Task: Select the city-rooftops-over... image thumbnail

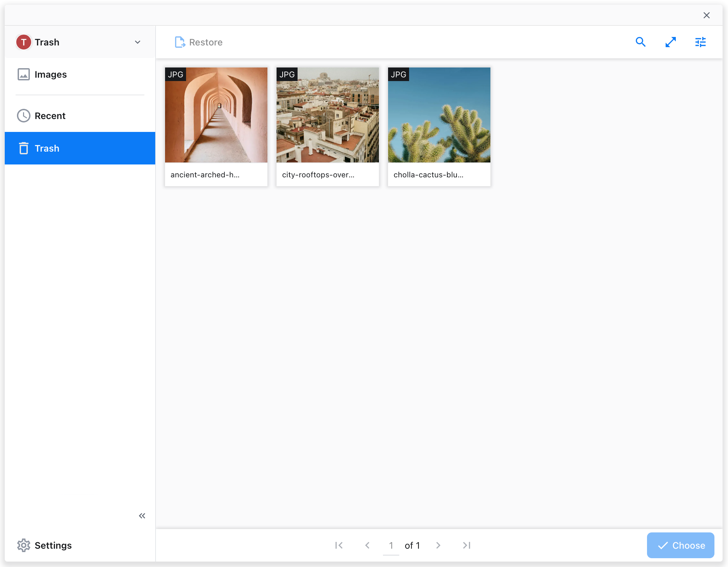Action: [x=327, y=115]
